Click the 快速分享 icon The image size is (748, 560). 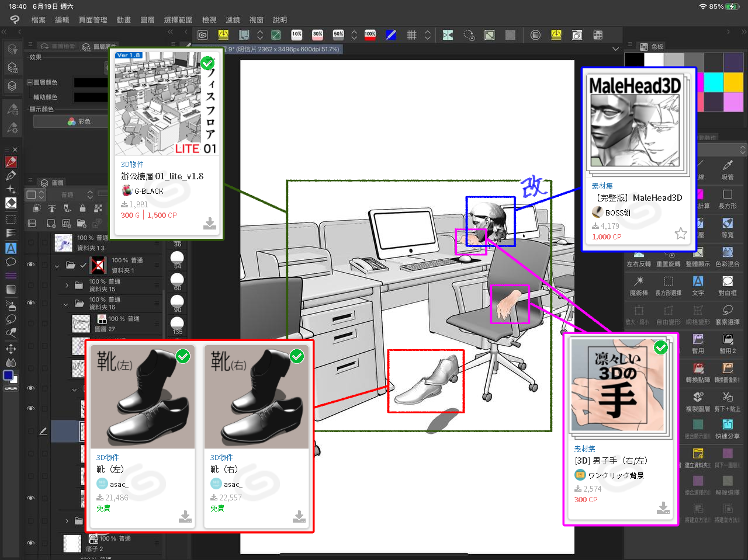728,429
